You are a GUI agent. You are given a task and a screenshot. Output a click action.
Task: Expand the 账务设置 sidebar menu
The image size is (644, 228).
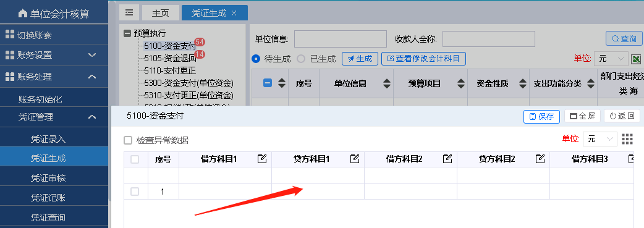click(x=92, y=54)
